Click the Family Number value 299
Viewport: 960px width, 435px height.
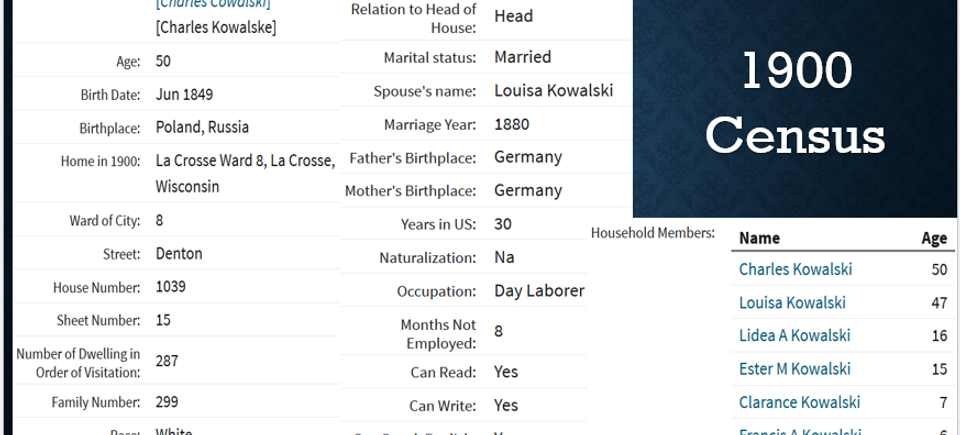click(167, 402)
